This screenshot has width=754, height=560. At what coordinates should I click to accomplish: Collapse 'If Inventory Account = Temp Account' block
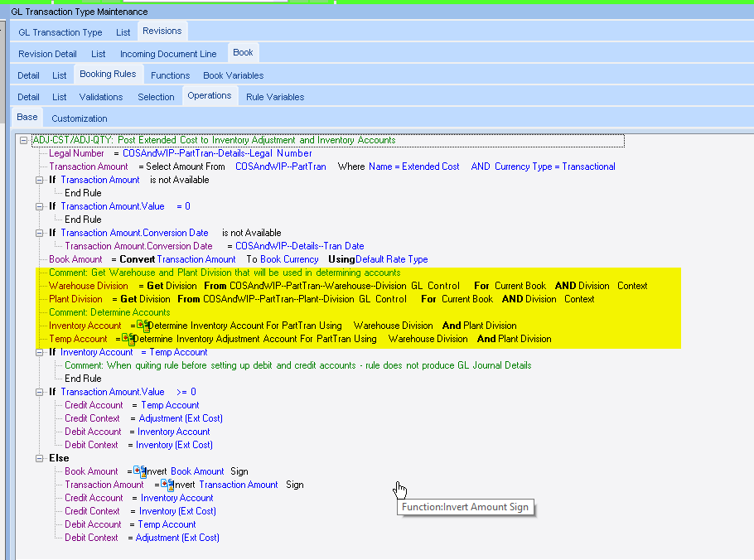point(40,352)
